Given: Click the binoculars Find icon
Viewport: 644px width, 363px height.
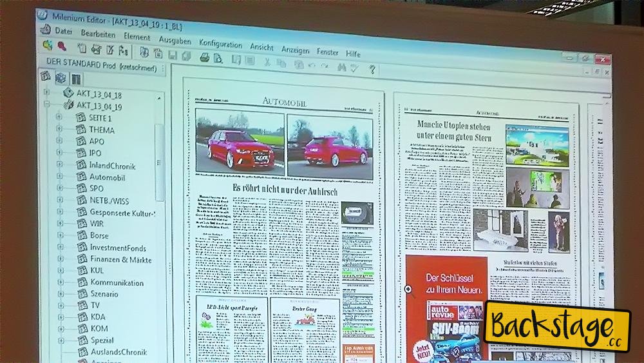Looking at the screenshot, I should (342, 67).
